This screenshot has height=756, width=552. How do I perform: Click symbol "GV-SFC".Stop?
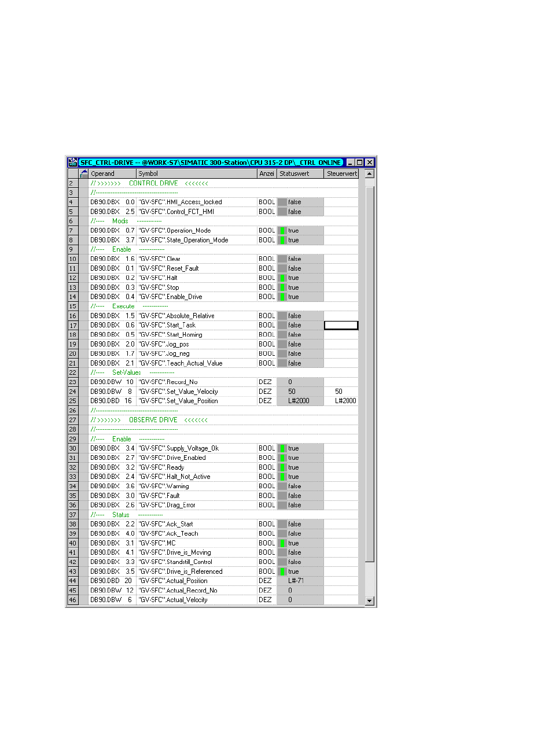click(x=159, y=287)
